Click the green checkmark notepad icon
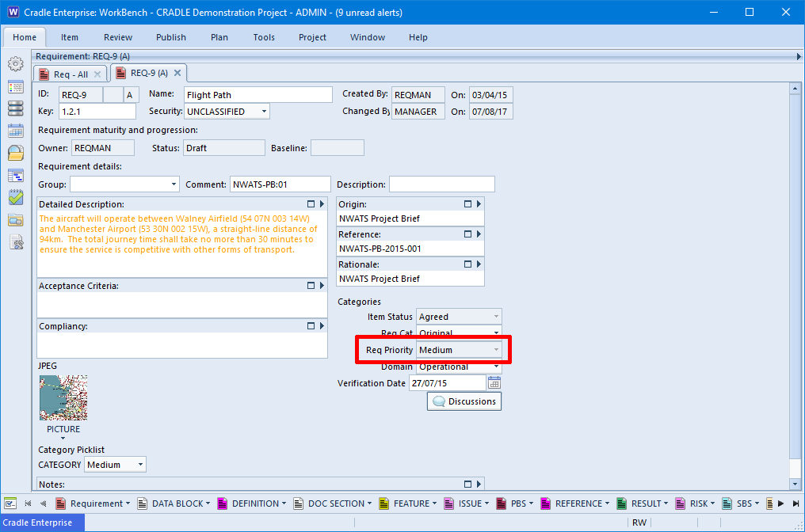The image size is (805, 532). 15,197
